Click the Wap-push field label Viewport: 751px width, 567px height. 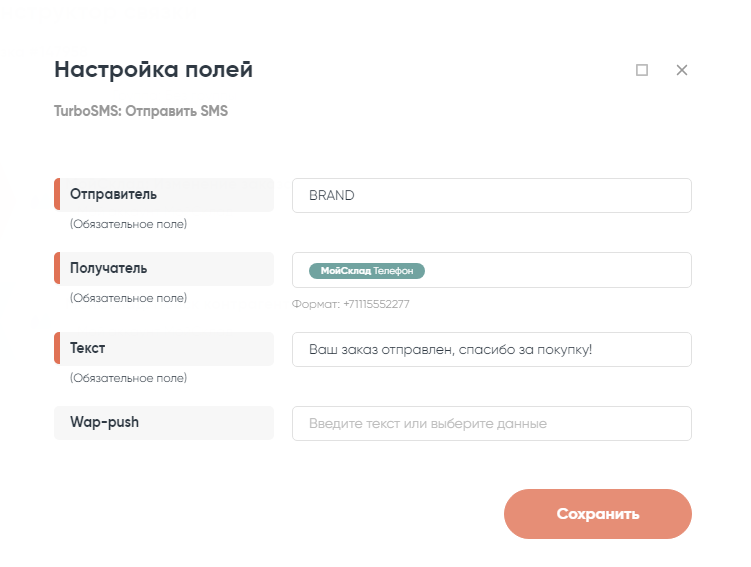click(x=104, y=422)
